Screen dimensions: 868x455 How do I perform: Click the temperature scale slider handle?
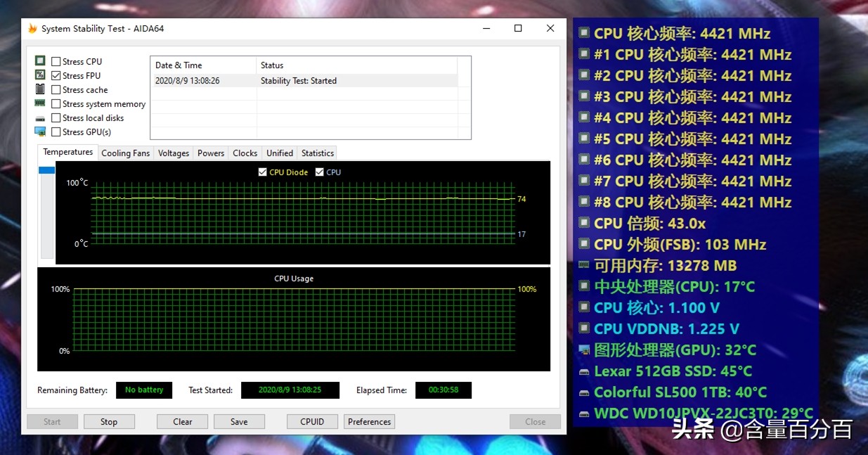tap(46, 169)
